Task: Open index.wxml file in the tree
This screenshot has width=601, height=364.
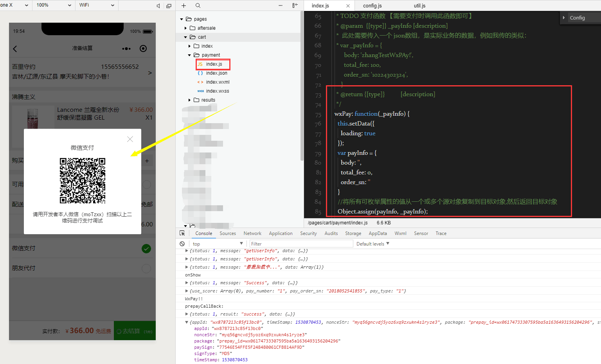Action: pyautogui.click(x=218, y=82)
